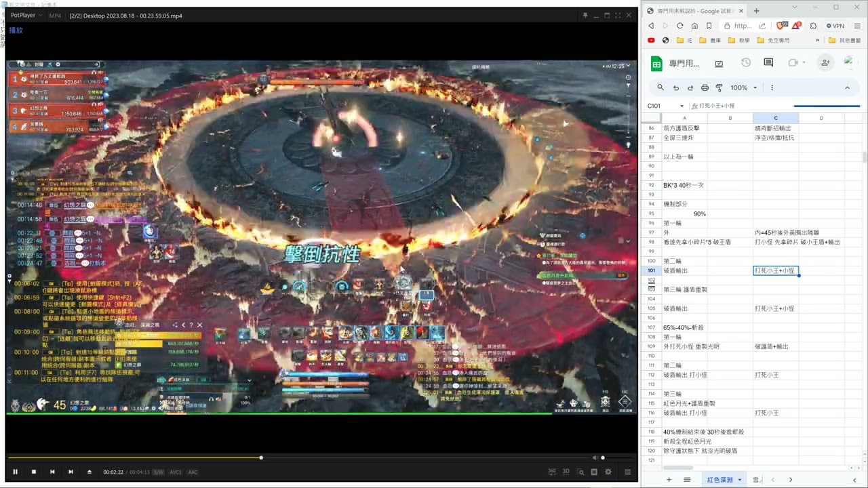Open the browser hamburger menu
The height and width of the screenshot is (488, 868).
point(856,26)
